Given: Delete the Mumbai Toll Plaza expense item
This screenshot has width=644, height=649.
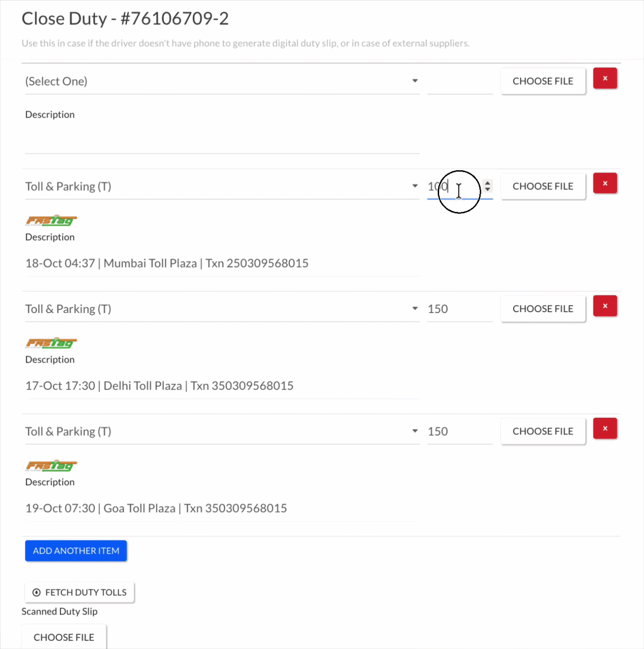Looking at the screenshot, I should point(605,184).
